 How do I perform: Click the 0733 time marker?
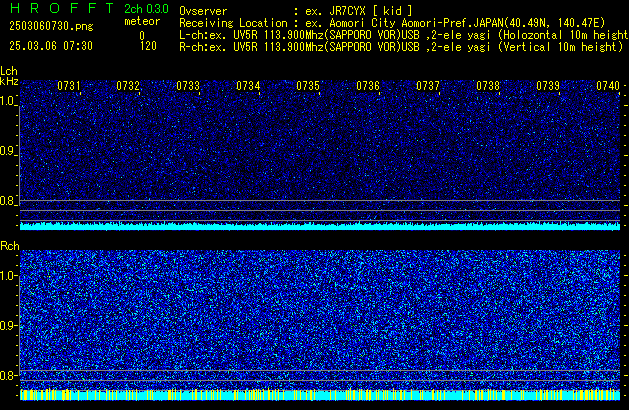(x=188, y=86)
